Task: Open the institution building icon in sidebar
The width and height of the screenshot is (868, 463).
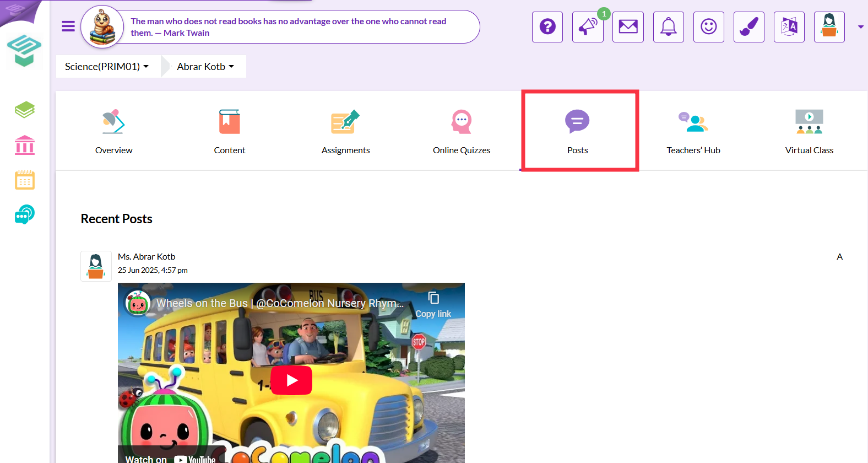Action: click(x=25, y=145)
